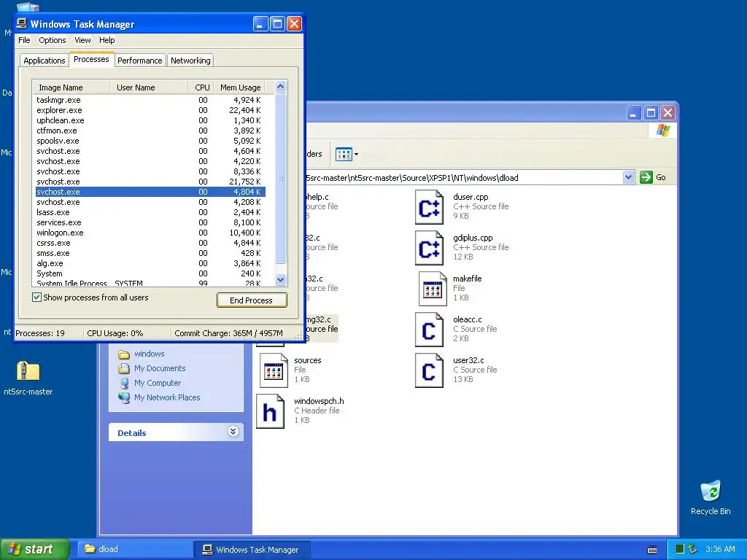The image size is (747, 560).
Task: Select the csrss.exe process row
Action: point(150,243)
